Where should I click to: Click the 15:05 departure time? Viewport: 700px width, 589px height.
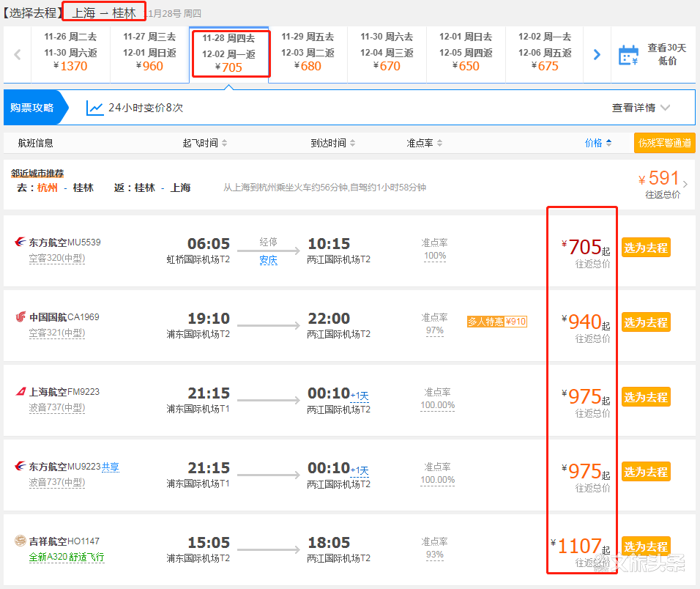tap(209, 543)
